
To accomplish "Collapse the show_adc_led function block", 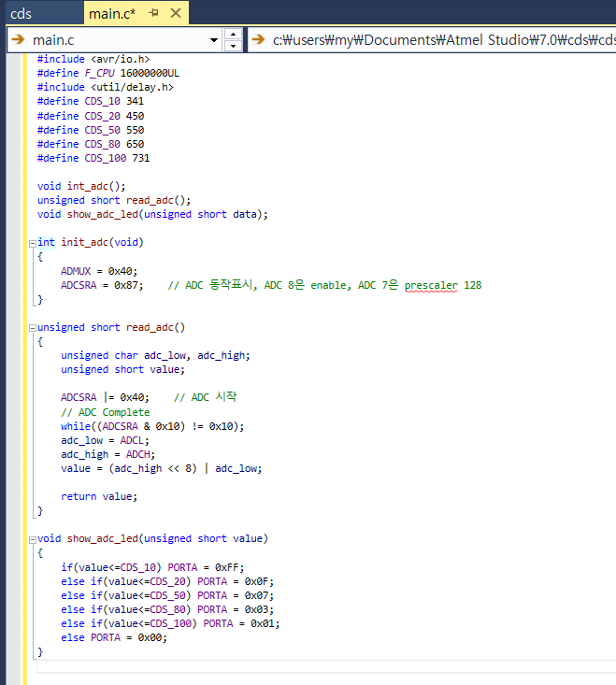I will pos(33,539).
